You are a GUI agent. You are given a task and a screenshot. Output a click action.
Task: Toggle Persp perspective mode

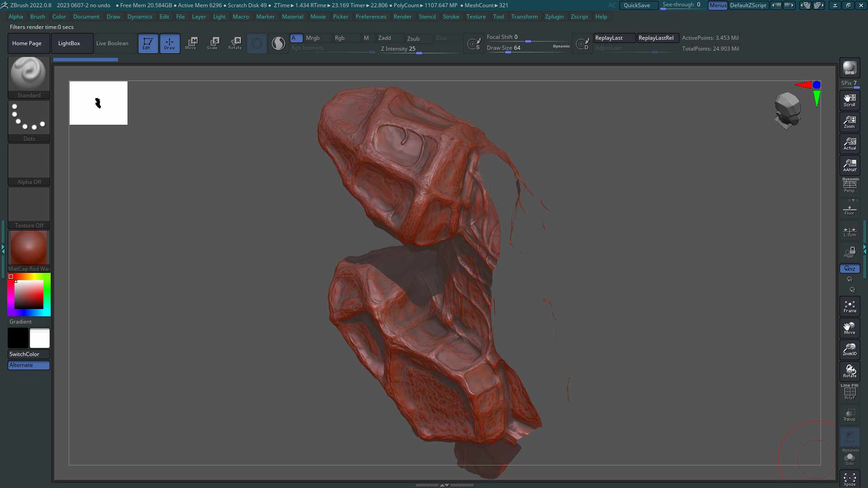pos(849,186)
